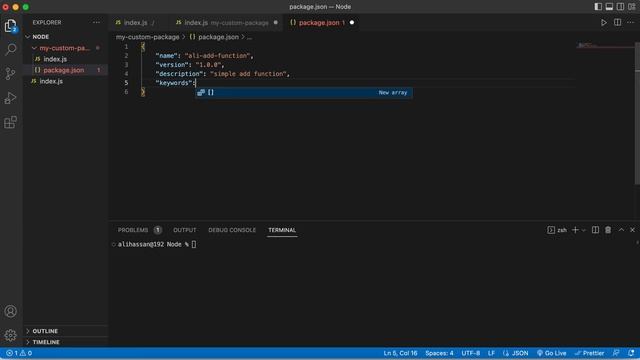This screenshot has height=360, width=640.
Task: Change indentation via Spaces: 4
Action: pyautogui.click(x=439, y=353)
